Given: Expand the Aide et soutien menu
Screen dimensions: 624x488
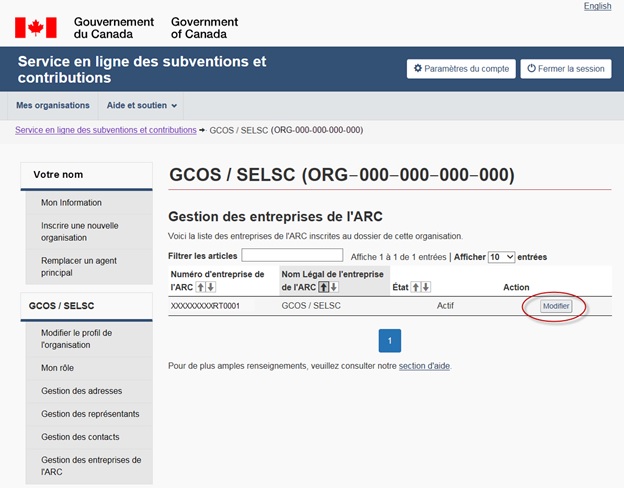Looking at the screenshot, I should point(141,105).
